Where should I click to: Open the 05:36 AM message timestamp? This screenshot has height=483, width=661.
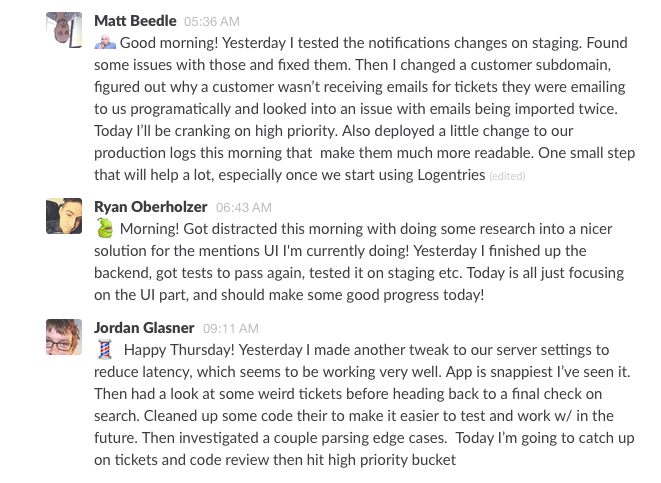(212, 21)
